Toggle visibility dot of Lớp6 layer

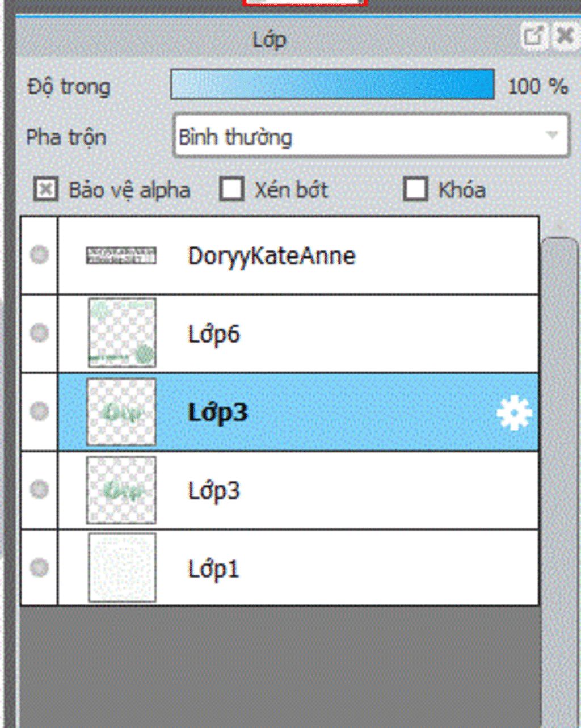click(39, 333)
